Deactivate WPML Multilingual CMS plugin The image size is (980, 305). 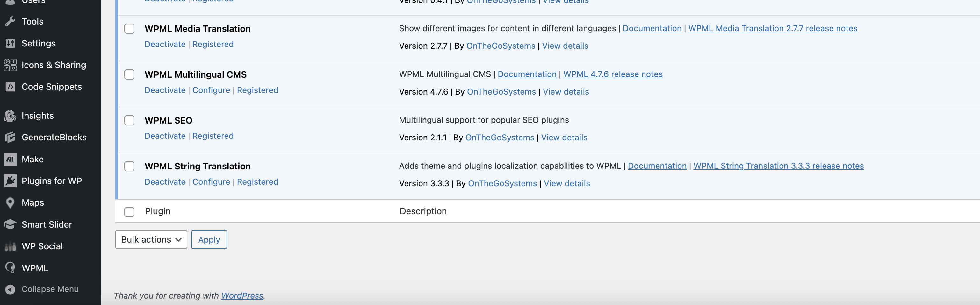tap(165, 90)
